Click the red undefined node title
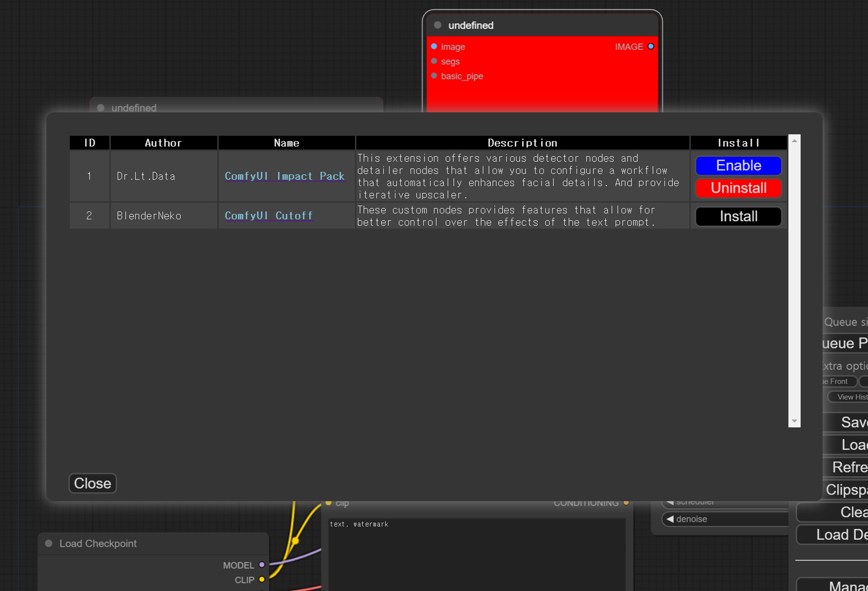 point(471,25)
